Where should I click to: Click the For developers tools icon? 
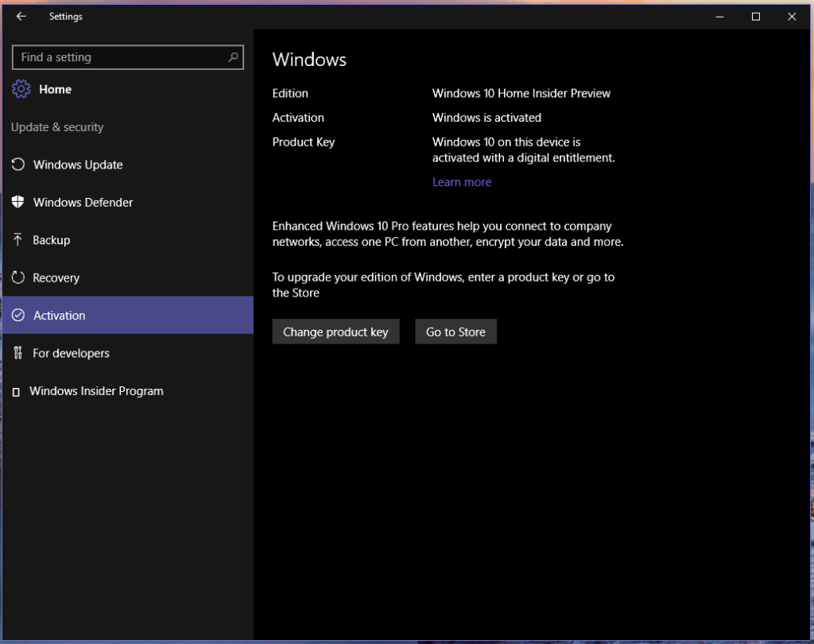click(x=18, y=353)
